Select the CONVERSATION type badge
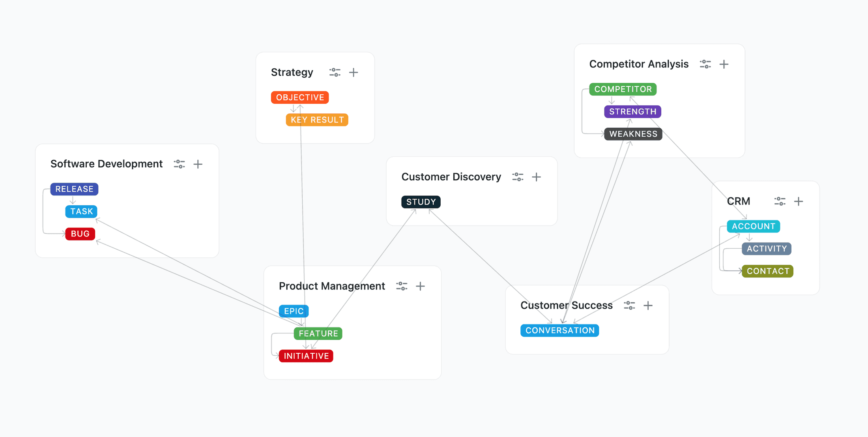The image size is (868, 437). [x=559, y=330]
